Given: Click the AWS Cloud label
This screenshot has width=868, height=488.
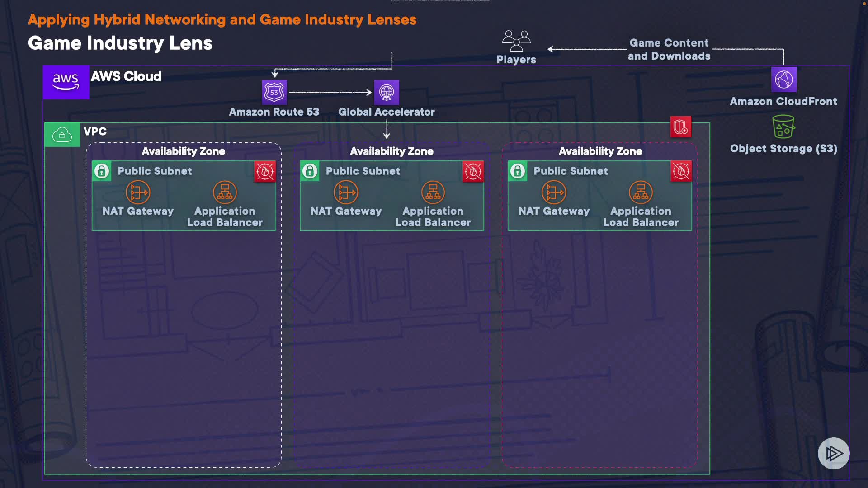Looking at the screenshot, I should pyautogui.click(x=126, y=76).
